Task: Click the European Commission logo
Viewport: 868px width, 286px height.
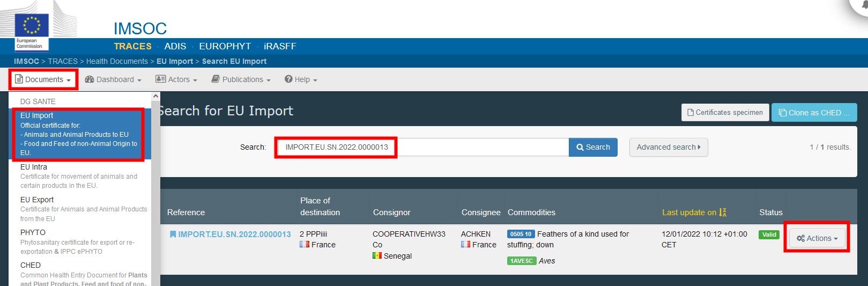Action: tap(32, 31)
